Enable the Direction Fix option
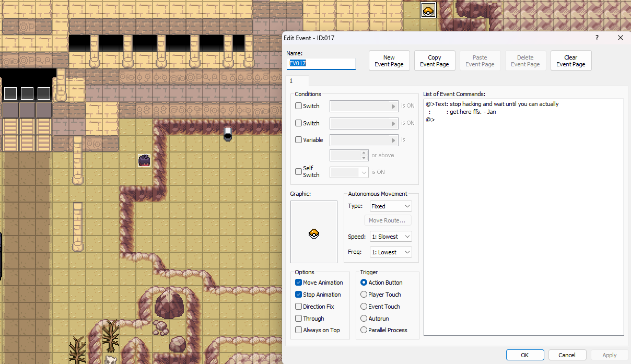 coord(299,307)
